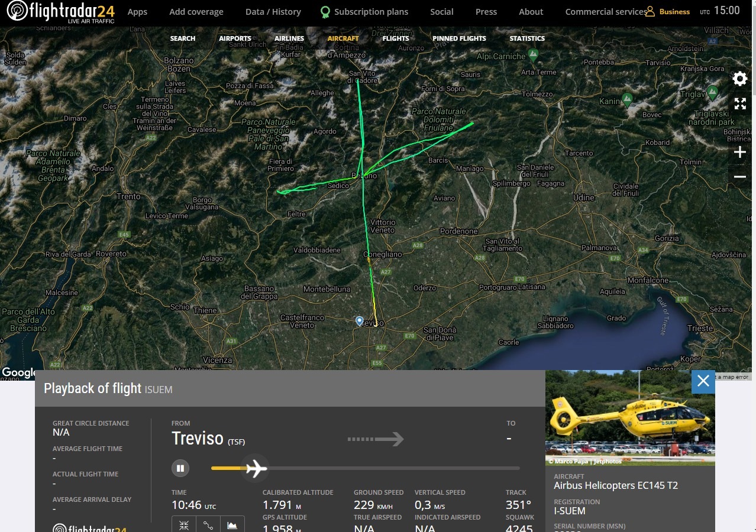The image size is (756, 532).
Task: Click the Udine city label on map
Action: pyautogui.click(x=584, y=197)
